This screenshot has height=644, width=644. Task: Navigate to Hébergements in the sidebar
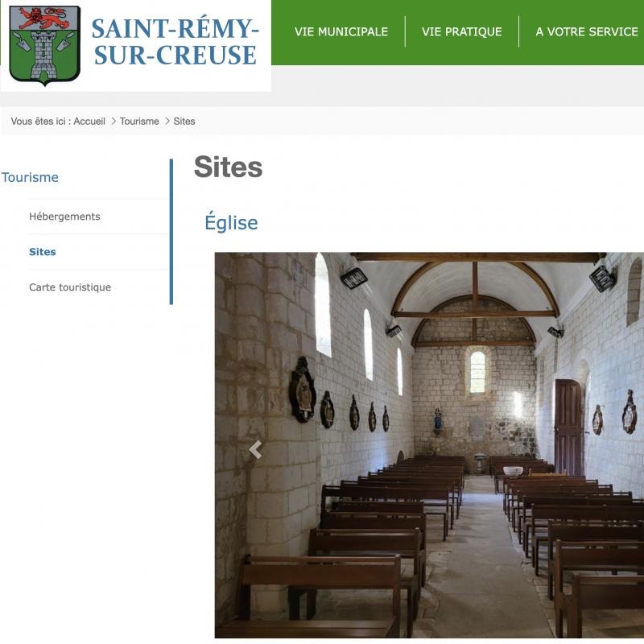pos(64,217)
